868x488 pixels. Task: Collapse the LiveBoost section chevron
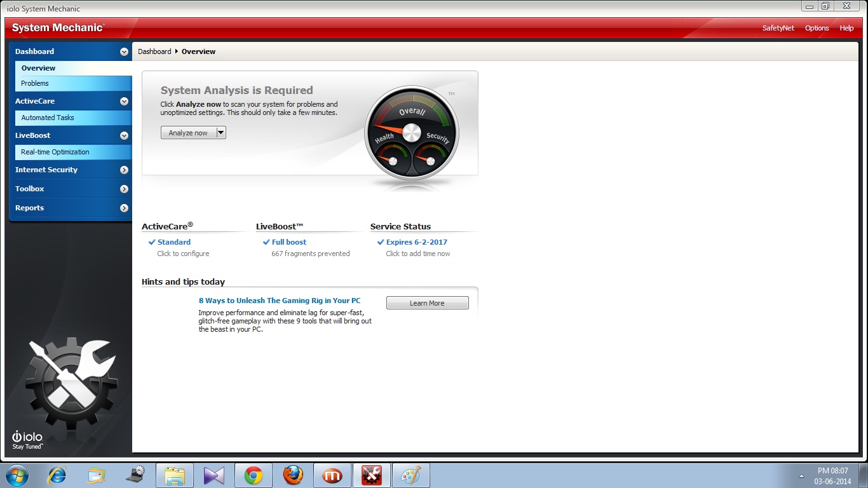[124, 135]
